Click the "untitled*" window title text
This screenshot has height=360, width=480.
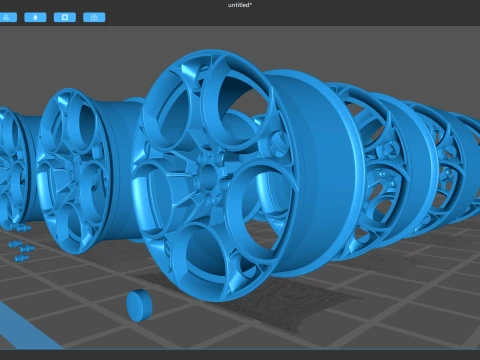240,5
